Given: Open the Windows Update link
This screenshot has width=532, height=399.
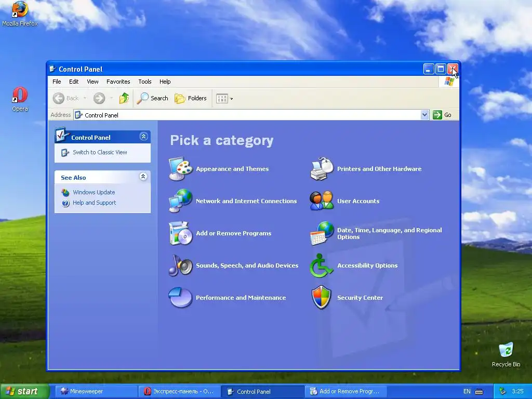Looking at the screenshot, I should tap(94, 192).
